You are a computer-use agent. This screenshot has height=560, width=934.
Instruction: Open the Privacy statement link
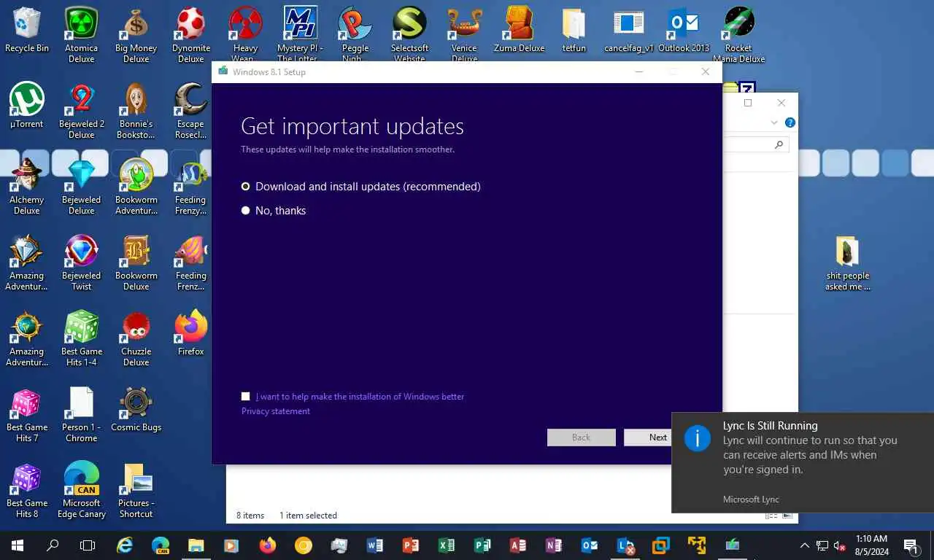pyautogui.click(x=276, y=411)
